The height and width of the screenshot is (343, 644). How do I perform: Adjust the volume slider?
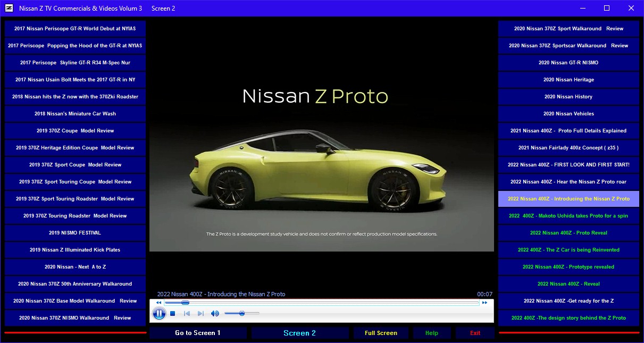point(242,314)
